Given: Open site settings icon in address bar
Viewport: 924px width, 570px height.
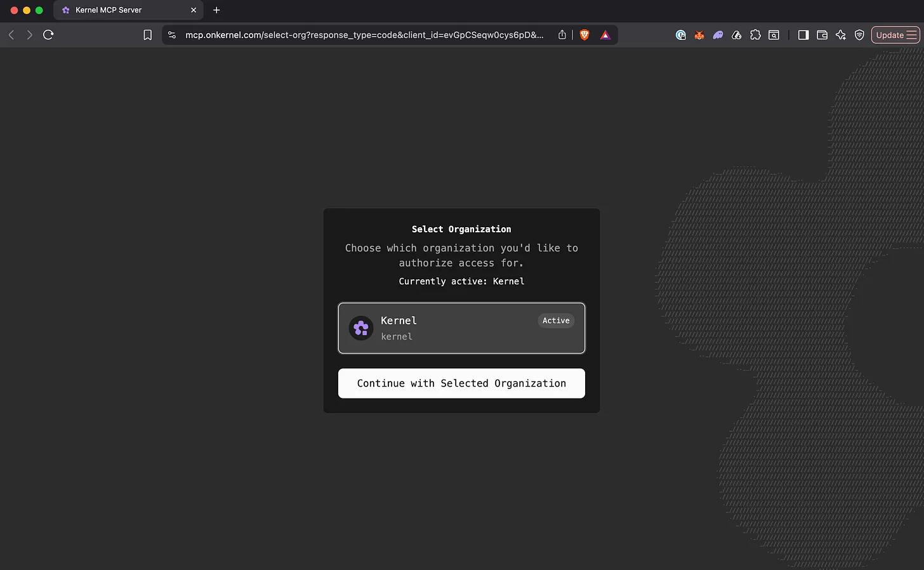Looking at the screenshot, I should (172, 35).
